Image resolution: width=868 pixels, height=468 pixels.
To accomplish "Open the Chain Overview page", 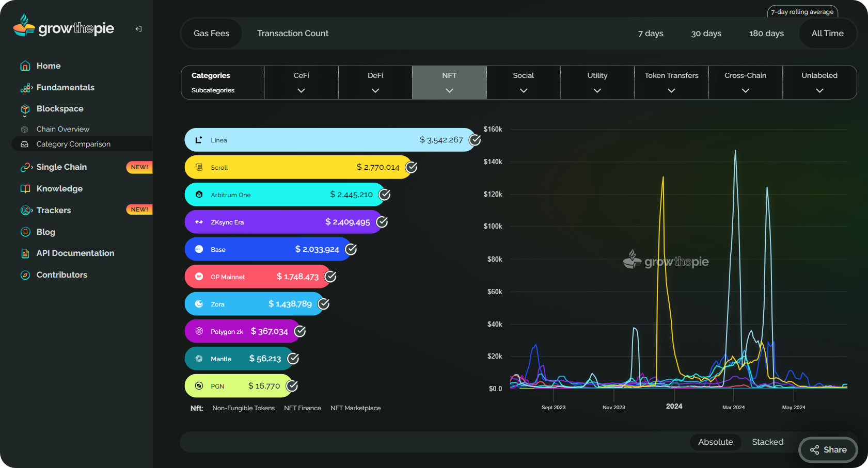I will [62, 130].
